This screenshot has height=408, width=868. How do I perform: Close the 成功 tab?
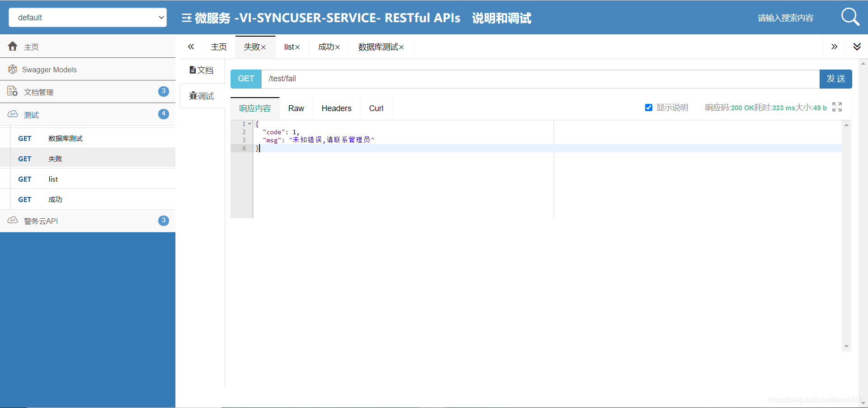338,47
